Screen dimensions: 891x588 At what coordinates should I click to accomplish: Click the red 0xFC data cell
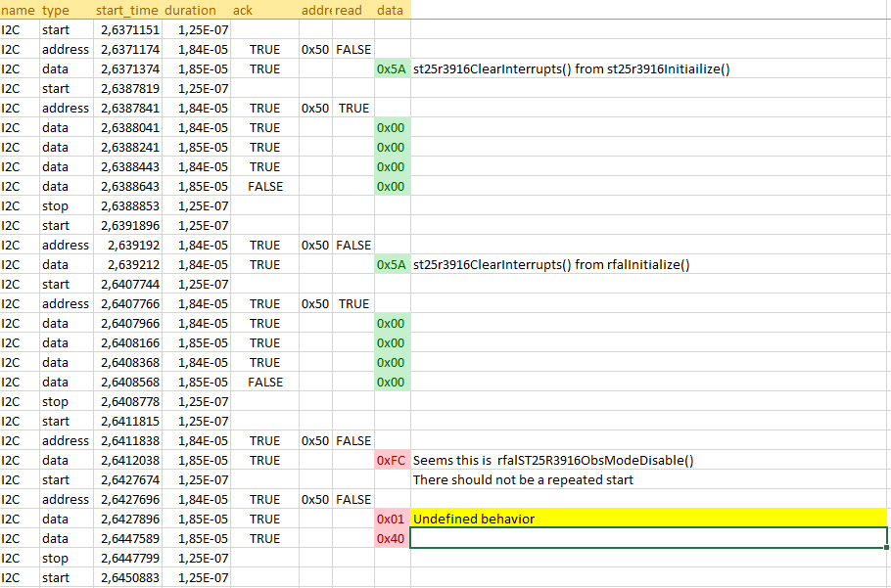[391, 460]
